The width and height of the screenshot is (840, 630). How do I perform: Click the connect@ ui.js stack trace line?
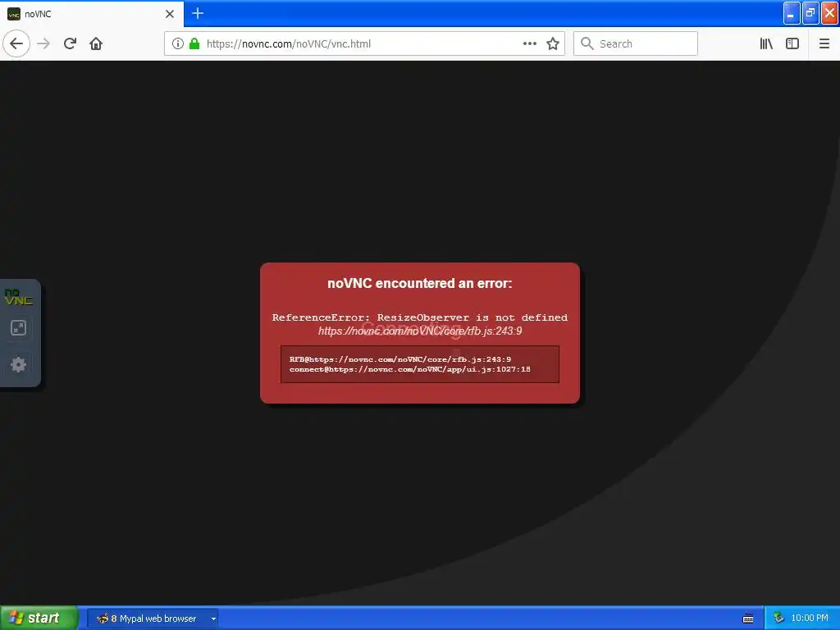pos(410,369)
